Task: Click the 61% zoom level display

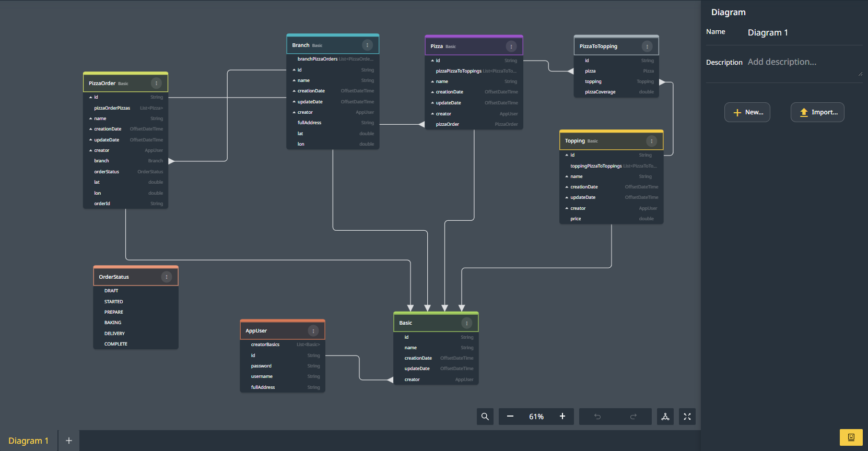Action: [x=536, y=417]
